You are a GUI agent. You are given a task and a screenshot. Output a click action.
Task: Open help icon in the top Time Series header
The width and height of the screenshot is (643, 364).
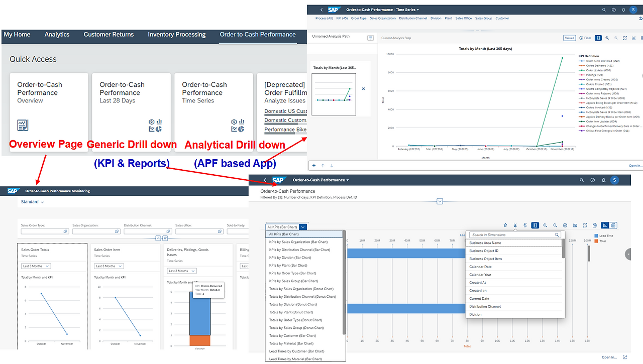coord(613,10)
